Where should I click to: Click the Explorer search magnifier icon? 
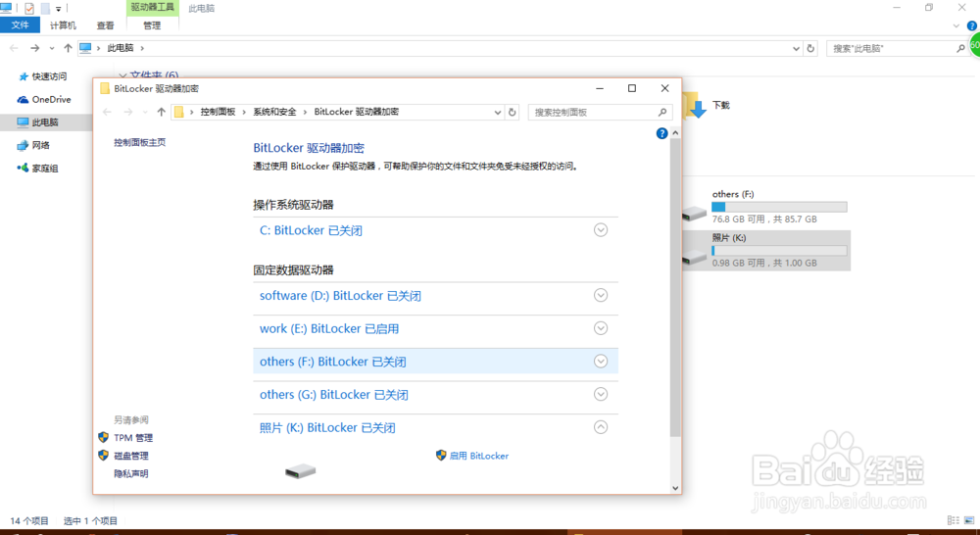(960, 48)
